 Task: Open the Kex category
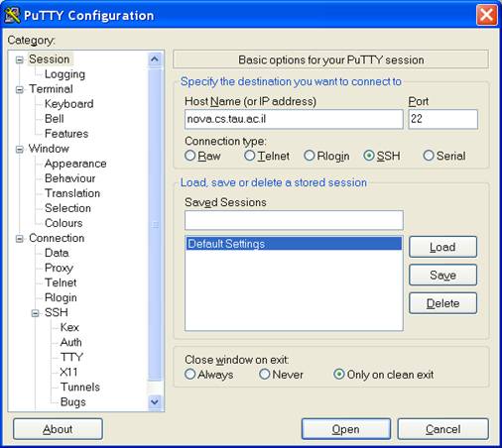[69, 327]
